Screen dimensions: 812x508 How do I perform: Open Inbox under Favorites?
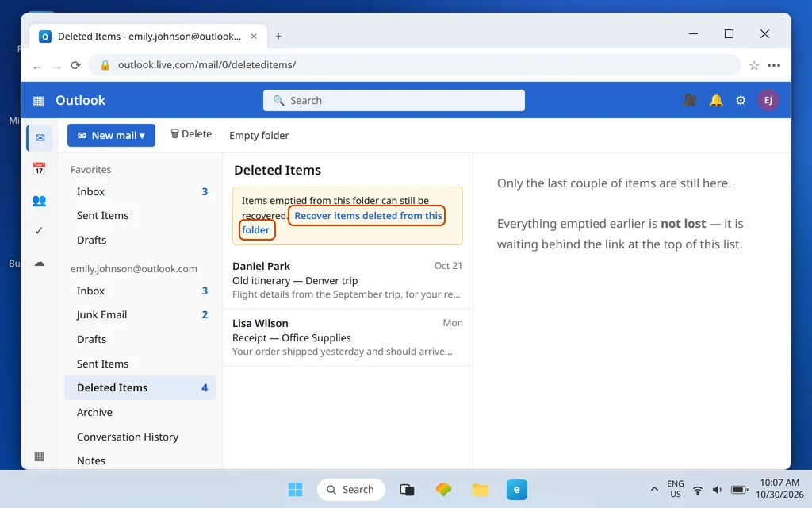click(x=140, y=192)
